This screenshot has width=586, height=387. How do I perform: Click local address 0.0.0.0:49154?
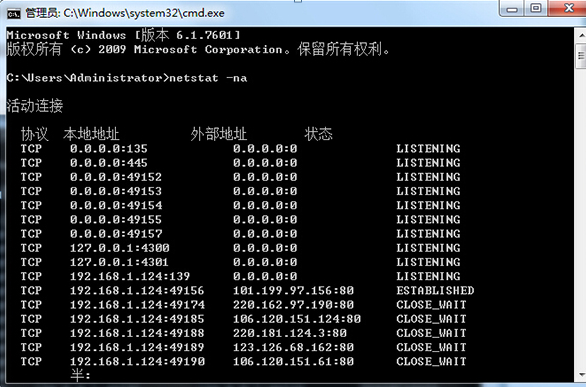click(116, 205)
